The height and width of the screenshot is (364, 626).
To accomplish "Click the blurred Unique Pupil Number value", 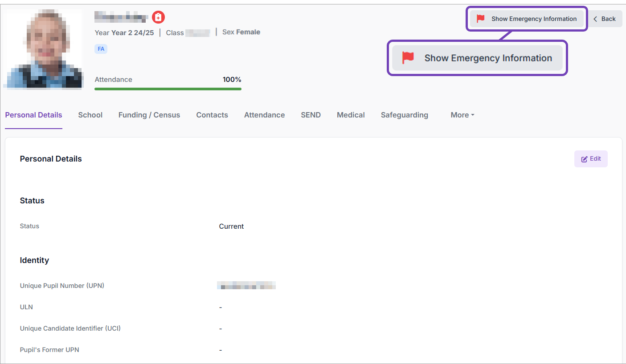I will coord(246,286).
